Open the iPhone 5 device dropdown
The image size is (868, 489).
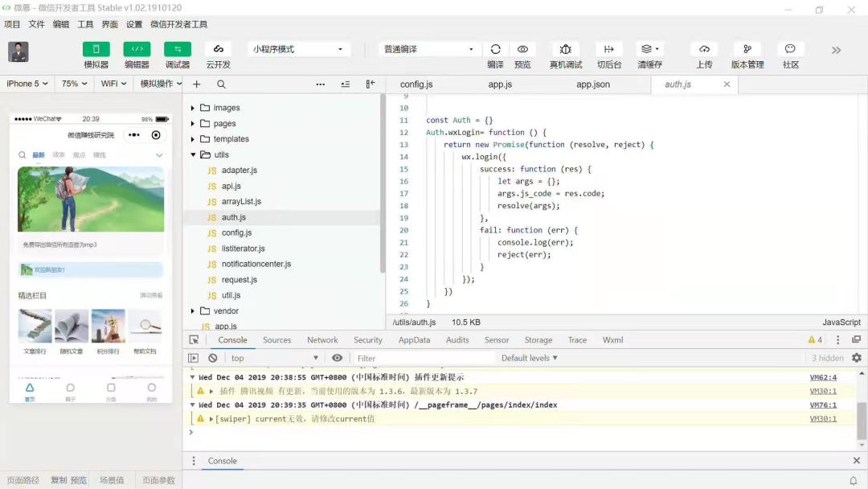pyautogui.click(x=27, y=84)
